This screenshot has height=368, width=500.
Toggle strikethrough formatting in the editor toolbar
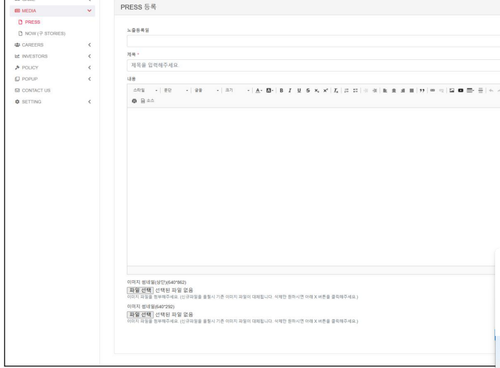pyautogui.click(x=308, y=90)
